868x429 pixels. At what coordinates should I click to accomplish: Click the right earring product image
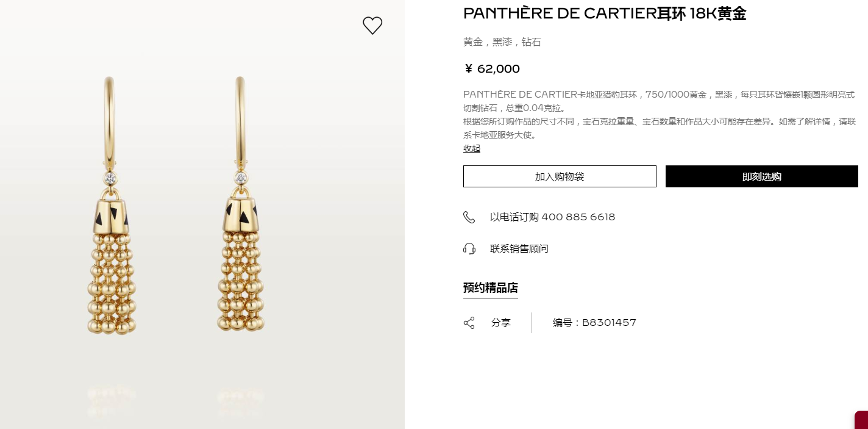(241, 204)
